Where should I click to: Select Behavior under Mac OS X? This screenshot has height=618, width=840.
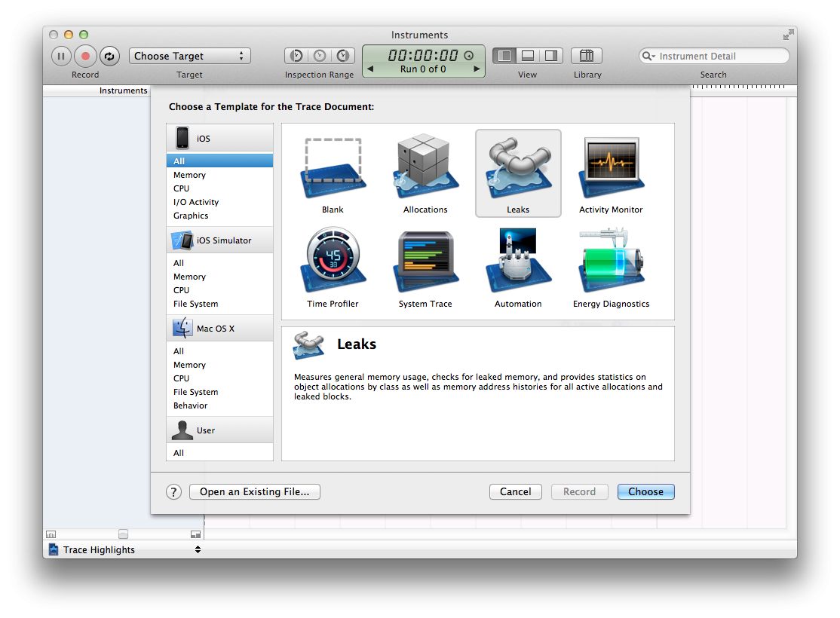click(219, 405)
